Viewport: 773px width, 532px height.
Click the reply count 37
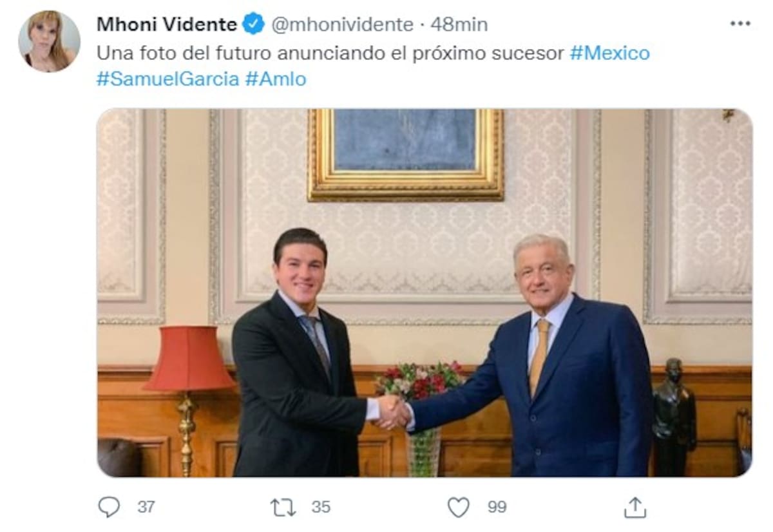click(x=146, y=507)
